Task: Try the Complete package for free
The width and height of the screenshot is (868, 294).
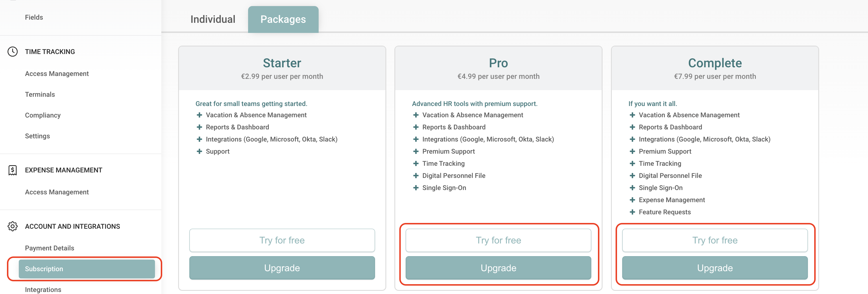Action: pyautogui.click(x=715, y=240)
